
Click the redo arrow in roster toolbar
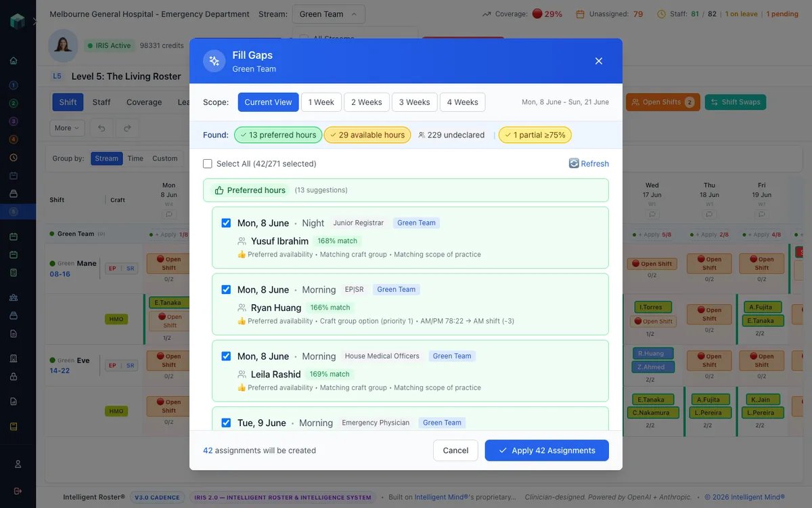[127, 128]
